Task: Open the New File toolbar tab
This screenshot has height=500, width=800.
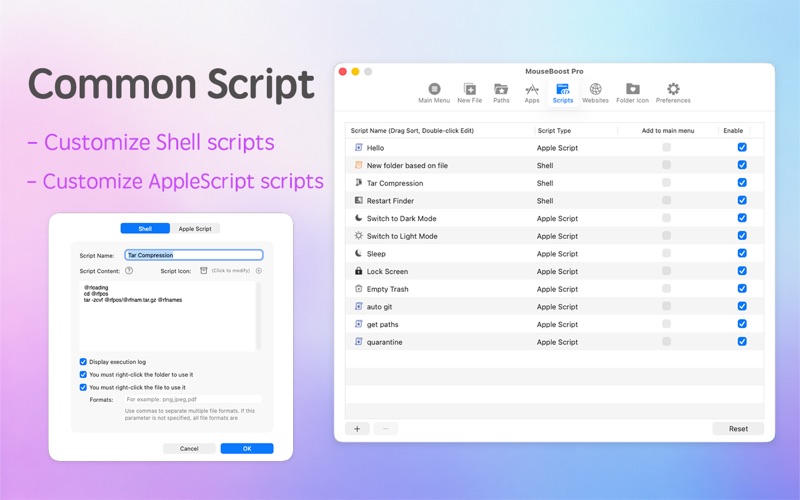Action: pos(469,93)
